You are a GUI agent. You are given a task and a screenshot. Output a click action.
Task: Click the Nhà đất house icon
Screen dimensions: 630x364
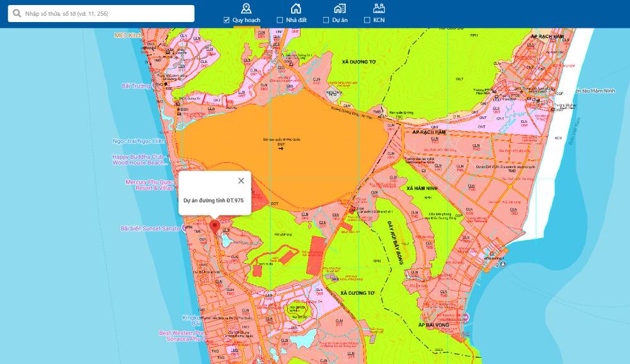(x=295, y=8)
